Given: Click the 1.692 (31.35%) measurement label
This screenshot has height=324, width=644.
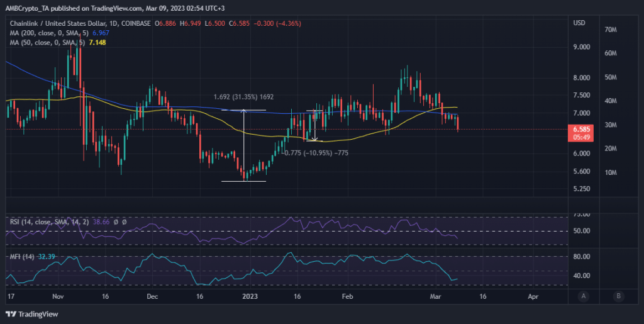Looking at the screenshot, I should (x=243, y=97).
